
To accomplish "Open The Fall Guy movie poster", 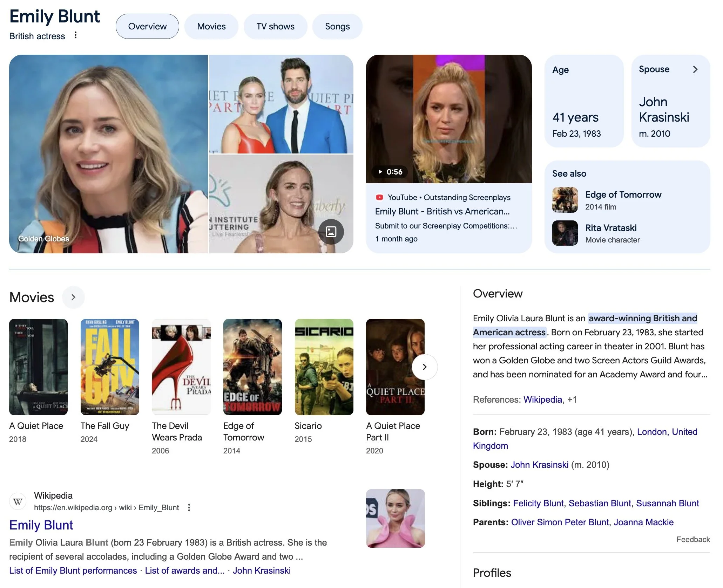I will [x=110, y=367].
